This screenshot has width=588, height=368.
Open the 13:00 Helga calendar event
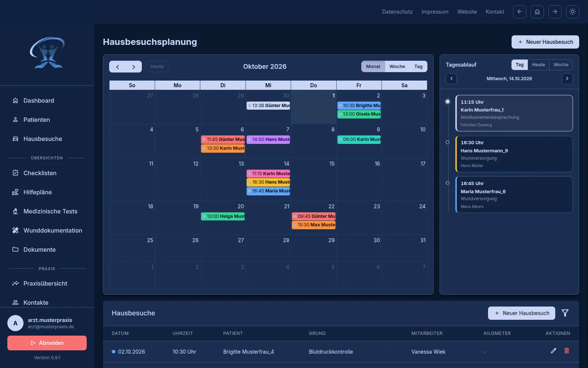(x=223, y=216)
